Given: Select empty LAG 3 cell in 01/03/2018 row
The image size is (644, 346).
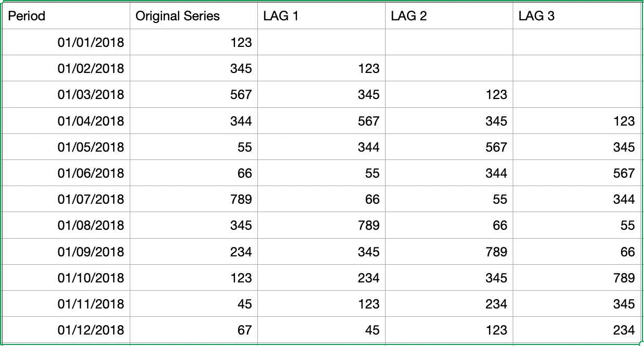Looking at the screenshot, I should click(x=576, y=95).
